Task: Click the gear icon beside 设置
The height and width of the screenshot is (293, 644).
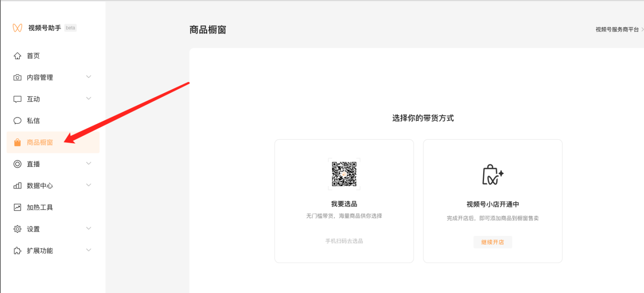Action: 17,229
